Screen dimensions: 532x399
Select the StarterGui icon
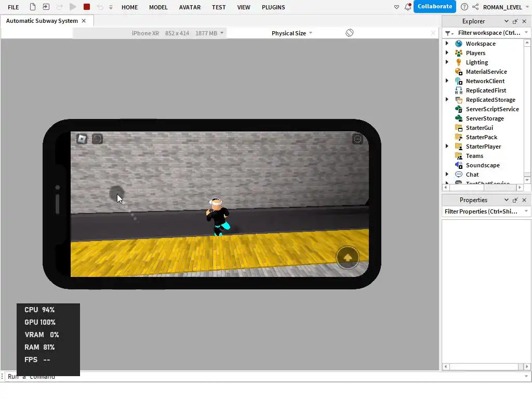pyautogui.click(x=459, y=128)
